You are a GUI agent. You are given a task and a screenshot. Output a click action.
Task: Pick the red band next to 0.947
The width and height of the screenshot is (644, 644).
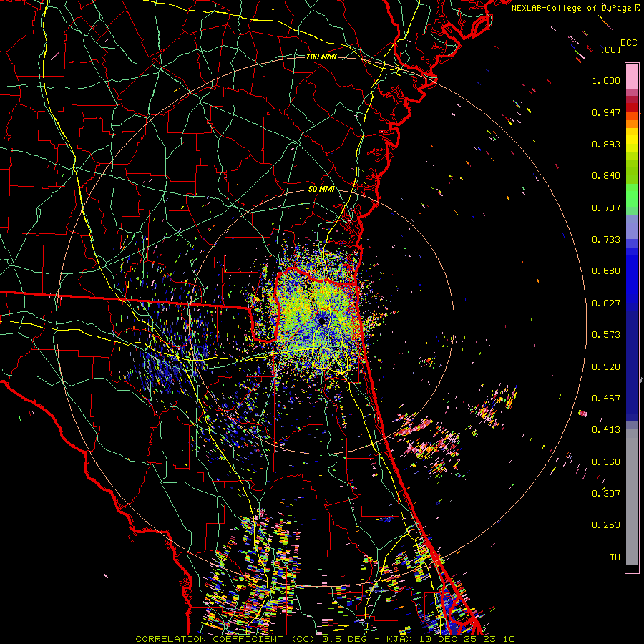point(632,107)
